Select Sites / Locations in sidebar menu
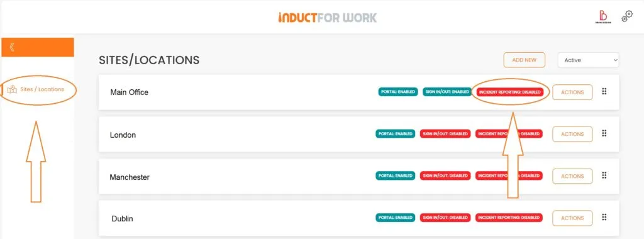This screenshot has height=239, width=644. [x=36, y=89]
